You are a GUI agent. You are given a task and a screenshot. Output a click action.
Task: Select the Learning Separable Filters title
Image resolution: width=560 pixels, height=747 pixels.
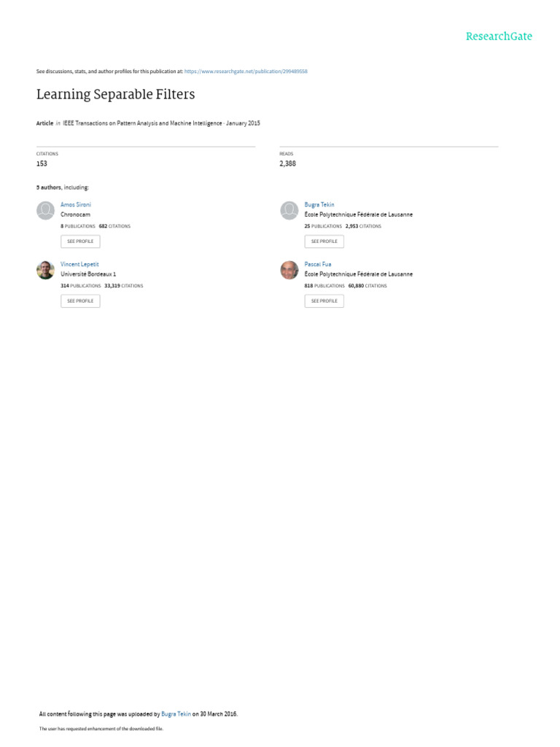pyautogui.click(x=116, y=94)
